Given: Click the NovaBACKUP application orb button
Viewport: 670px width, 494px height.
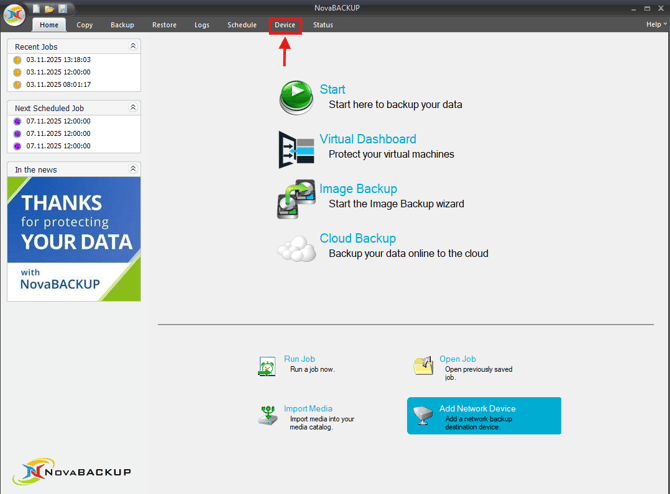Looking at the screenshot, I should [x=14, y=15].
